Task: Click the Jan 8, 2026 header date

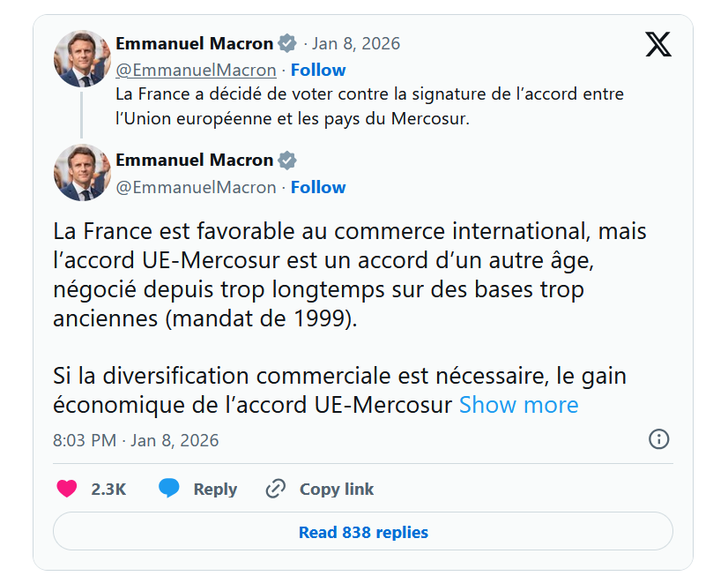Action: (x=356, y=43)
